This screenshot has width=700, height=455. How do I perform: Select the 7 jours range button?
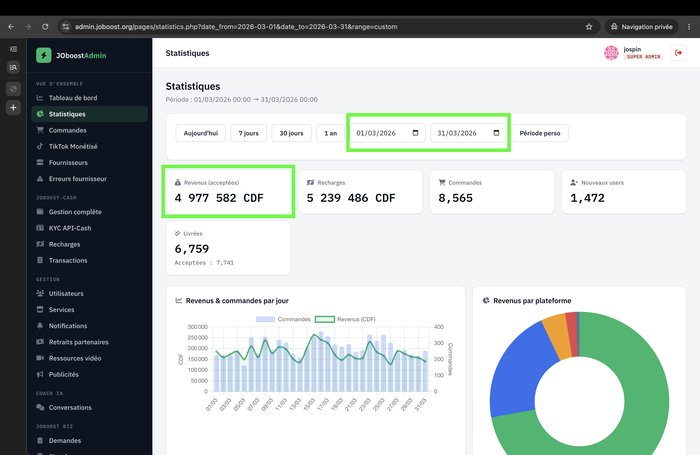249,133
